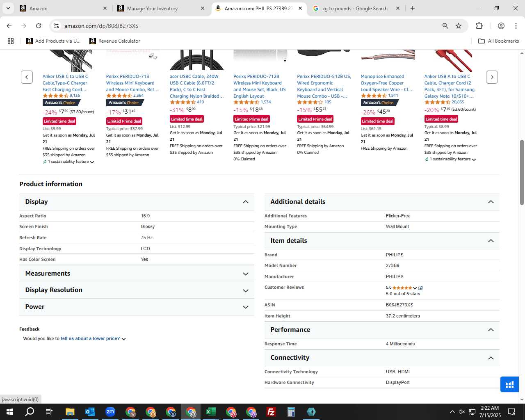Open Add Products via Upload bookmark
525x420 pixels.
pos(53,41)
